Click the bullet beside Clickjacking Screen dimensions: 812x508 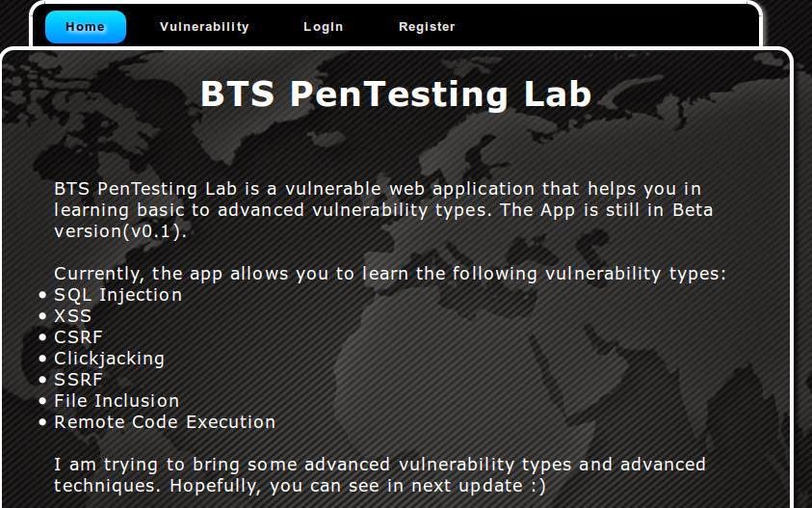(x=43, y=360)
